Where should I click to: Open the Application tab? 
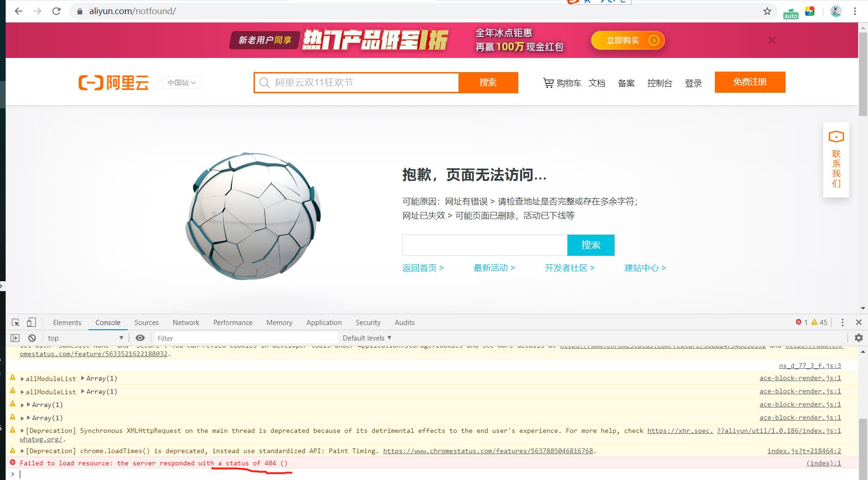(324, 323)
